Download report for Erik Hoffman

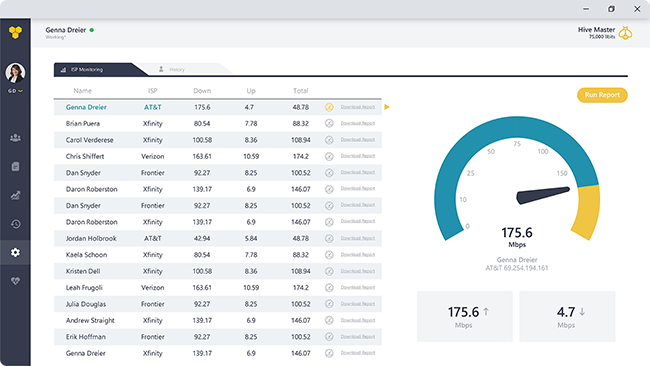point(358,337)
